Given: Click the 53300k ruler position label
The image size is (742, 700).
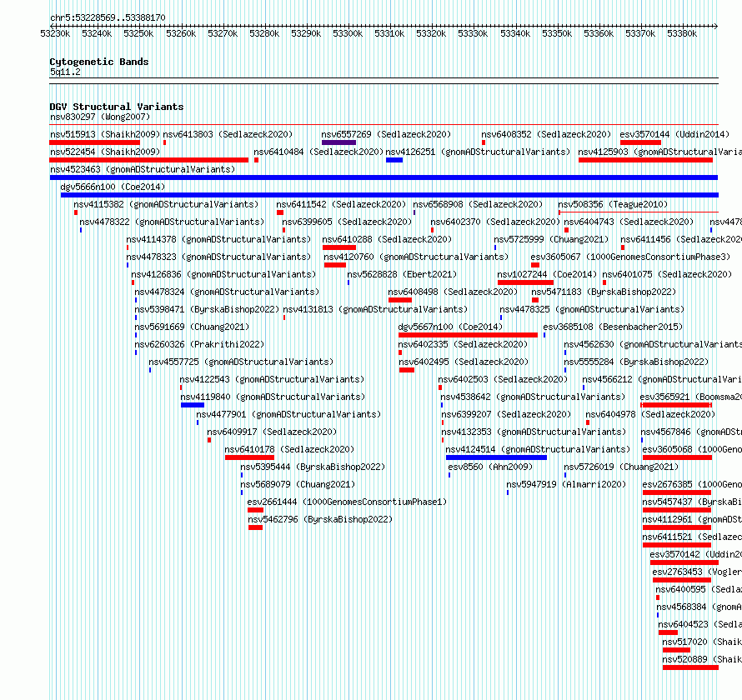Looking at the screenshot, I should point(348,33).
